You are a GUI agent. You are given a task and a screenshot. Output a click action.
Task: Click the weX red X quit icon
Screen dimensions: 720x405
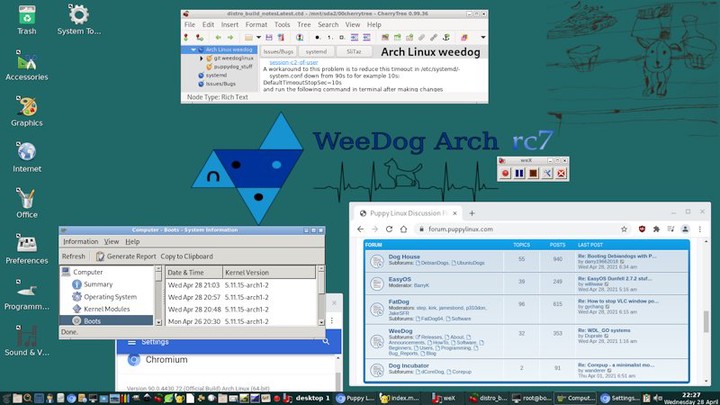coord(561,173)
